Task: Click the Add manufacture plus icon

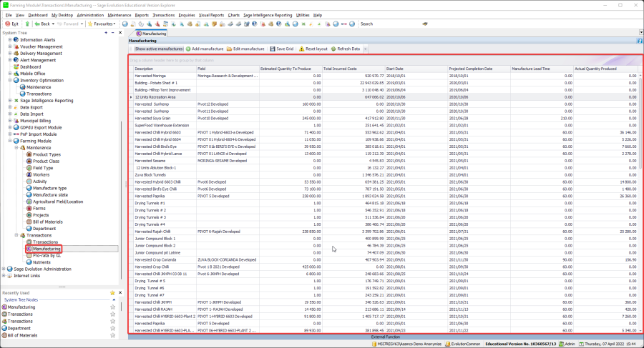Action: (x=188, y=49)
